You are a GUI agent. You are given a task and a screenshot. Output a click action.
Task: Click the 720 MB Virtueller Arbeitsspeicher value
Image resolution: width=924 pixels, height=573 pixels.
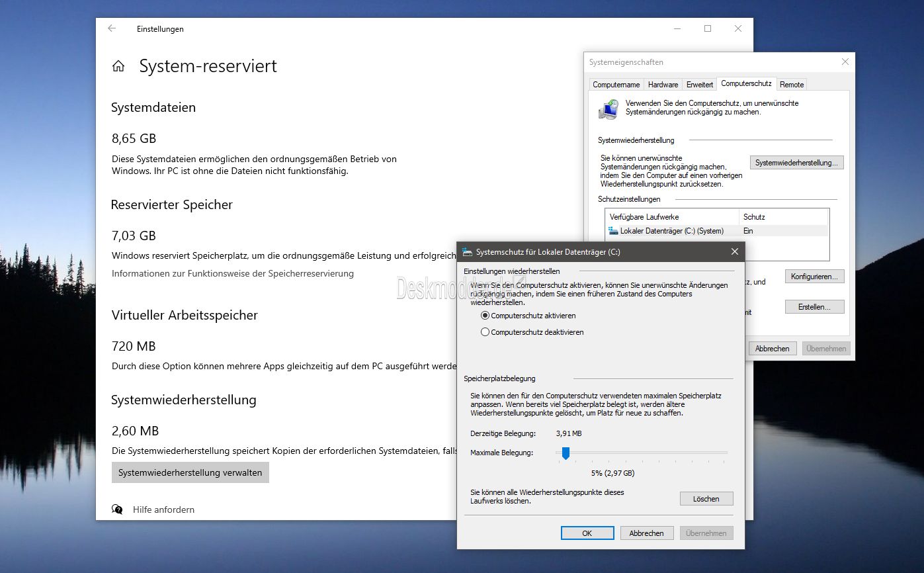click(x=134, y=346)
